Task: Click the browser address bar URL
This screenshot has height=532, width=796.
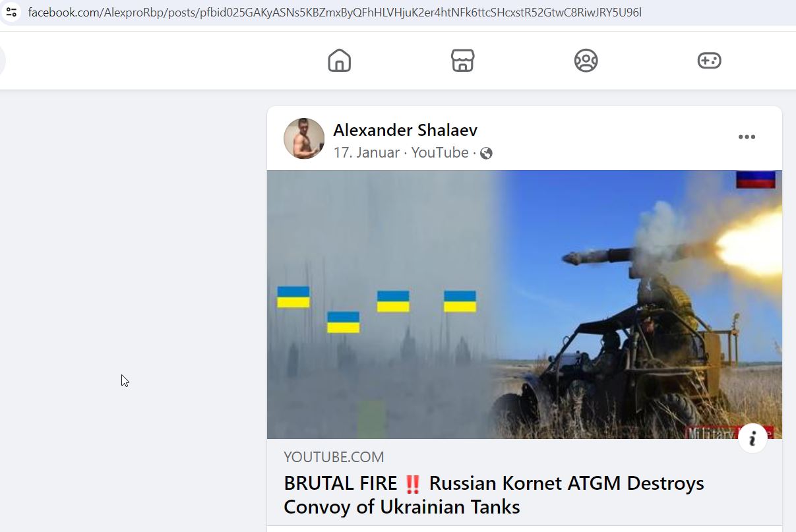Action: (334, 13)
